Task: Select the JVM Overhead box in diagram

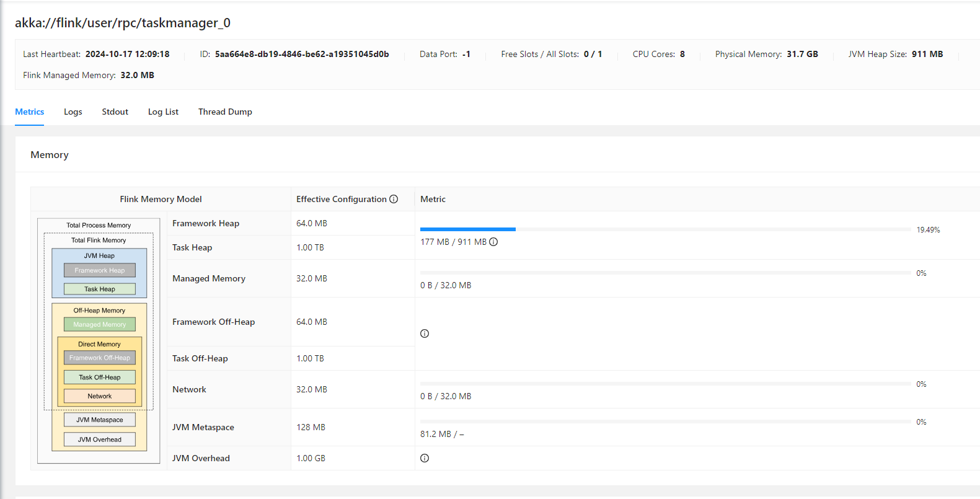Action: (100, 439)
